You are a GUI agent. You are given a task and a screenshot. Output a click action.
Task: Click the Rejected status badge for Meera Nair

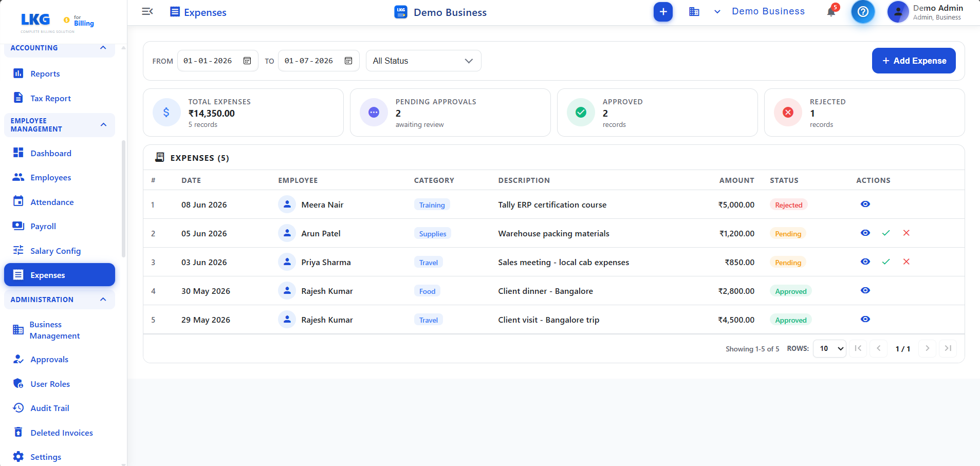788,205
